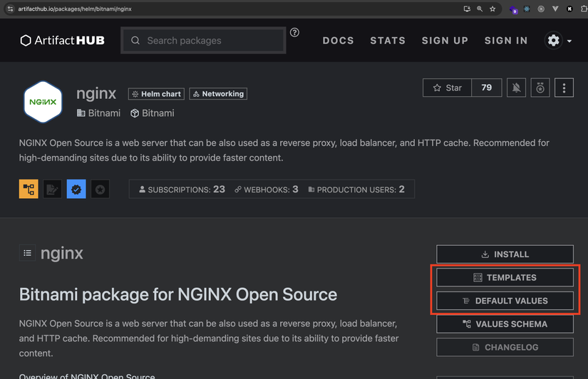This screenshot has width=588, height=379.
Task: Click the React DevTools extension icon
Action: (527, 9)
